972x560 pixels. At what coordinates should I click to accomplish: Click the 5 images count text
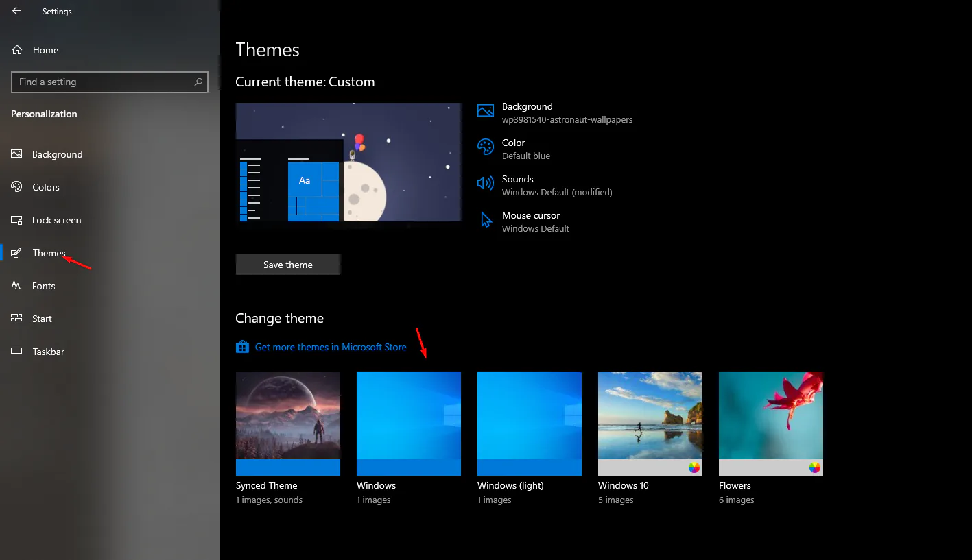[616, 500]
